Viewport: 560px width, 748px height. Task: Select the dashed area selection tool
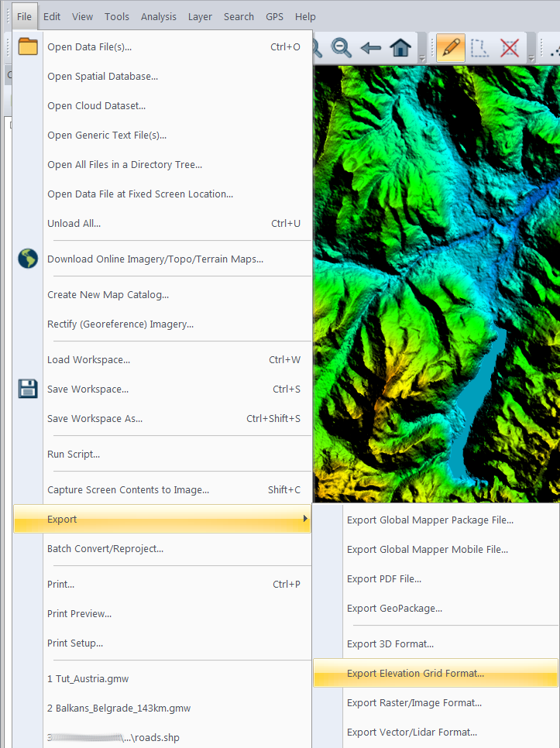479,47
